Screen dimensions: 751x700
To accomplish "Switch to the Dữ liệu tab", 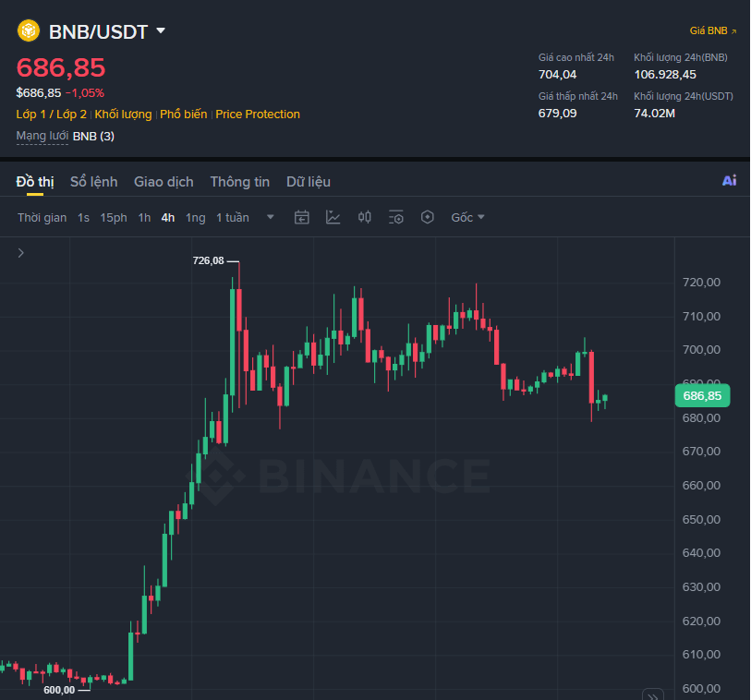I will (x=309, y=182).
